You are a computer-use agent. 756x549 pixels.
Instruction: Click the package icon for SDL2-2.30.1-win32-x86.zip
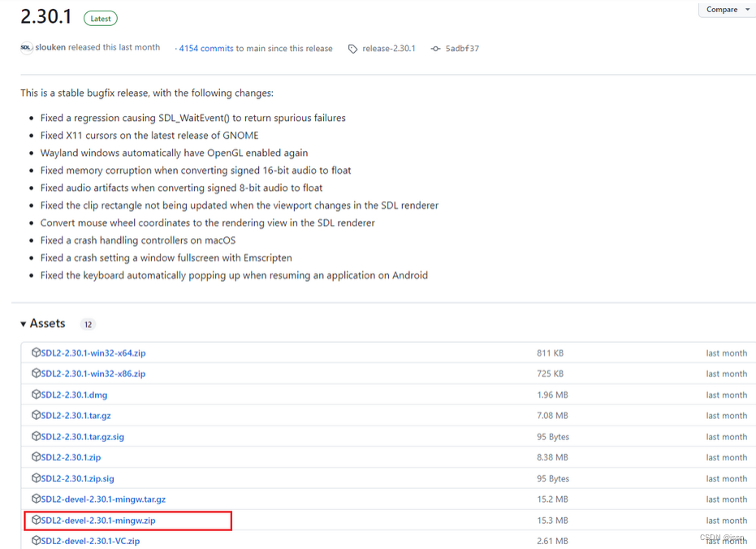point(36,373)
